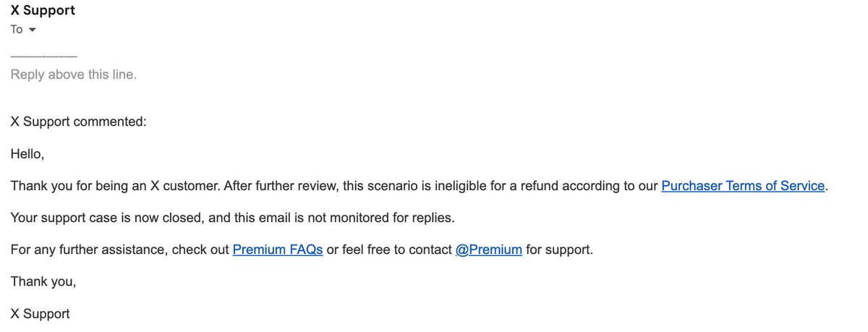
Task: Expand recipient details arrow next to To
Action: point(32,30)
